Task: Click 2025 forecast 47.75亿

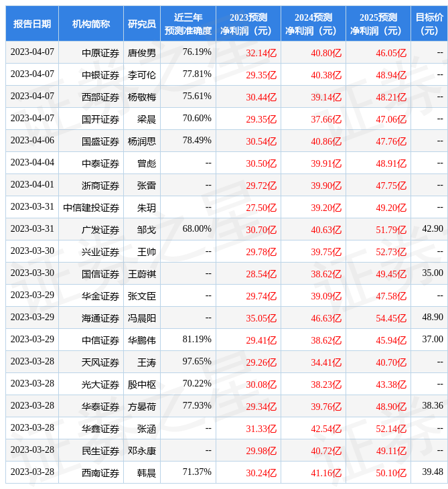Action: pyautogui.click(x=391, y=186)
